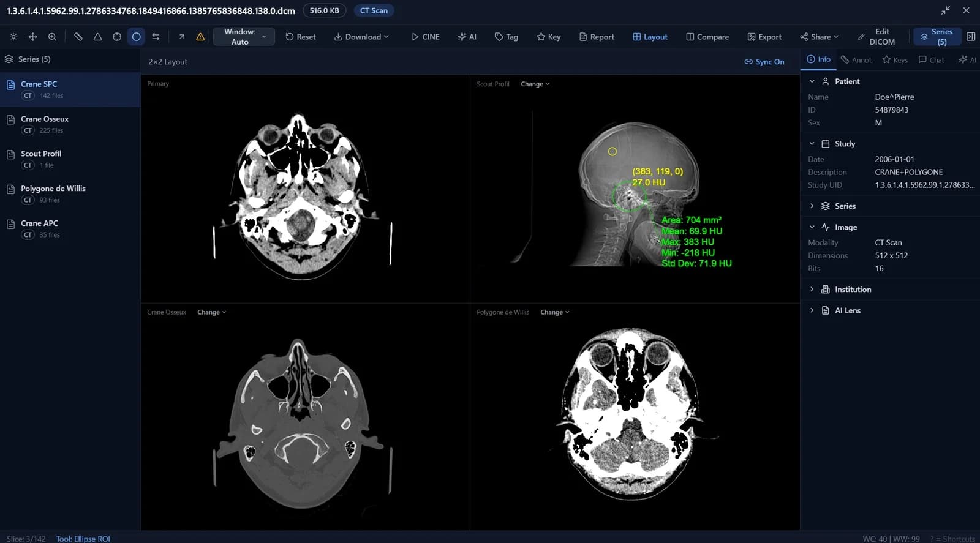Switch to the Annot. tab
Viewport: 980px width, 543px height.
(856, 60)
